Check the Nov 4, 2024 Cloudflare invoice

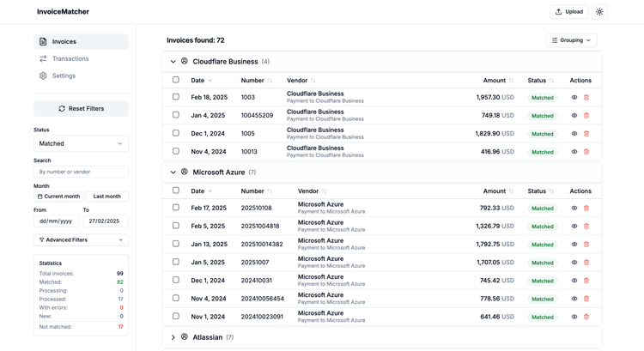click(x=176, y=151)
